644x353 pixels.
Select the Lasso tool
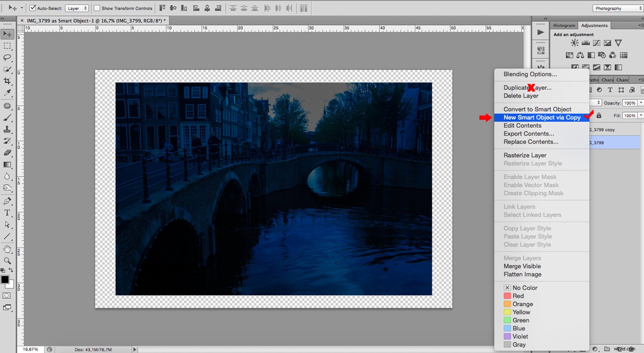(x=6, y=58)
